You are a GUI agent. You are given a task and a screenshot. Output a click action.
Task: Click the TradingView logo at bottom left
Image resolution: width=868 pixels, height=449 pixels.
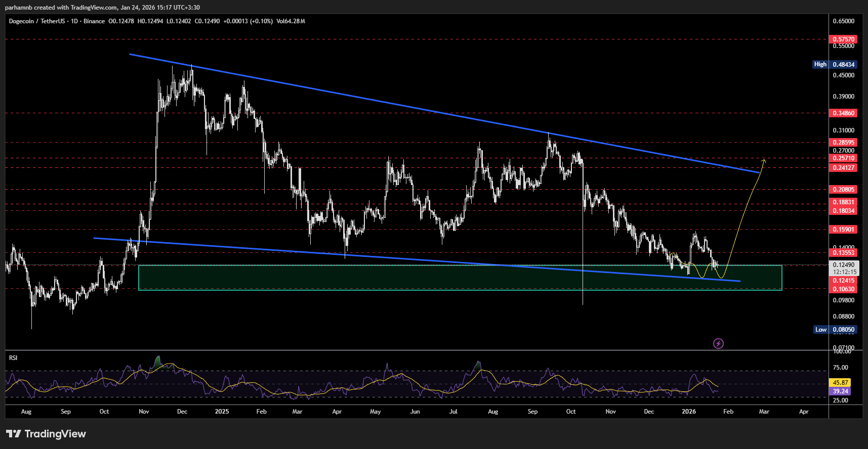tap(46, 434)
